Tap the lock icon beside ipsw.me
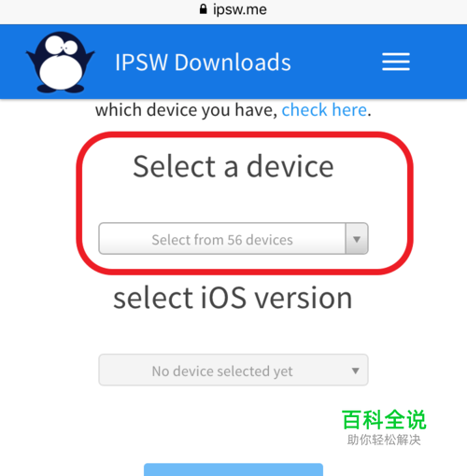 pyautogui.click(x=203, y=9)
